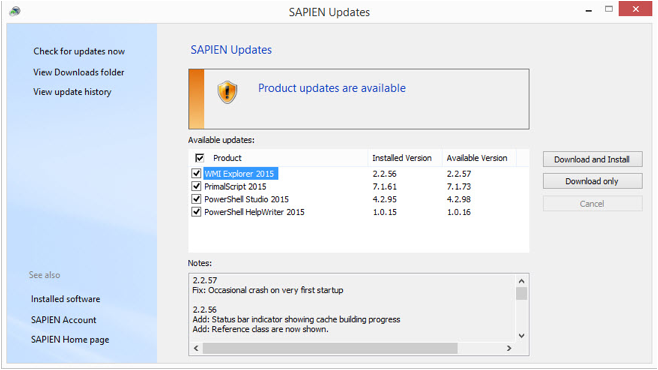Click notes horizontal scrollbar thumb

tap(330, 348)
